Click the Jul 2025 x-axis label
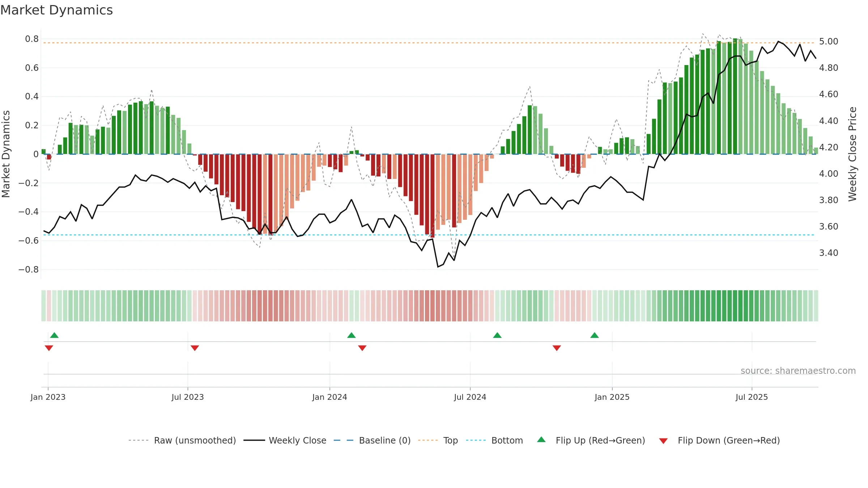Image resolution: width=868 pixels, height=488 pixels. point(752,397)
